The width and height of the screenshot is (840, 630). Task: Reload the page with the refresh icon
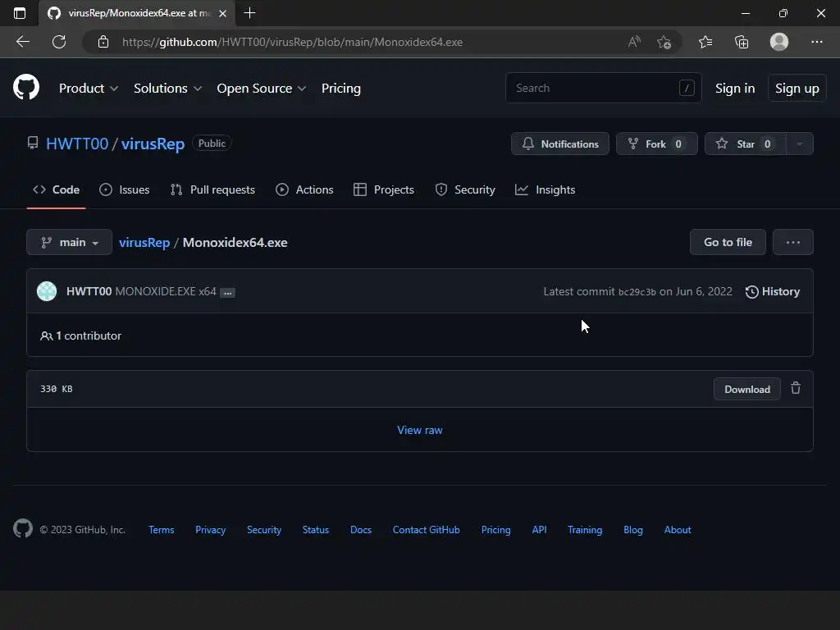(59, 42)
